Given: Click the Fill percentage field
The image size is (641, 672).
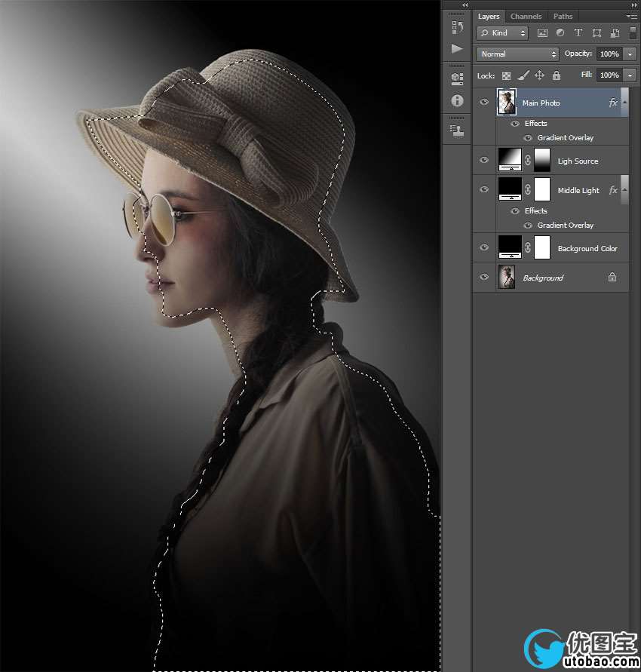Looking at the screenshot, I should (x=609, y=75).
